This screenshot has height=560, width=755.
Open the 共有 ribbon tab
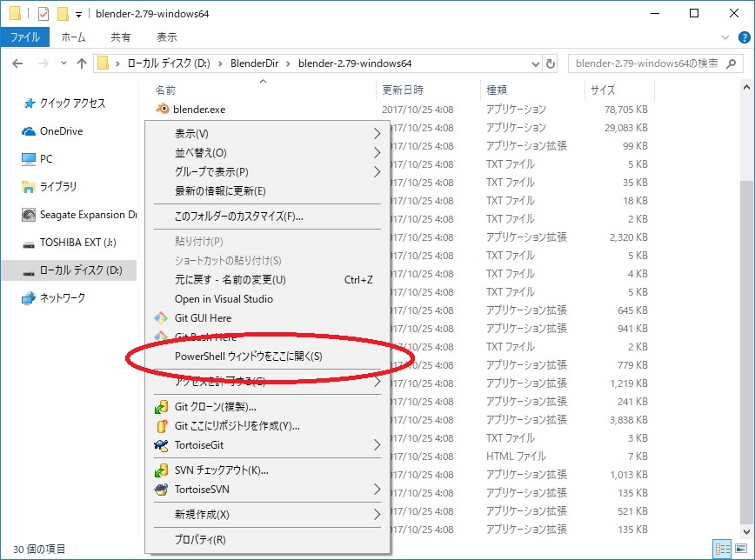[120, 37]
